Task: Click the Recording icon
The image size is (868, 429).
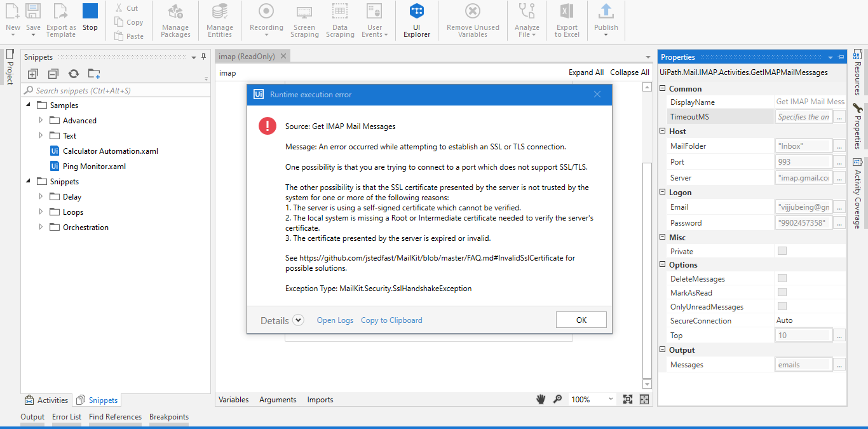Action: (x=266, y=11)
